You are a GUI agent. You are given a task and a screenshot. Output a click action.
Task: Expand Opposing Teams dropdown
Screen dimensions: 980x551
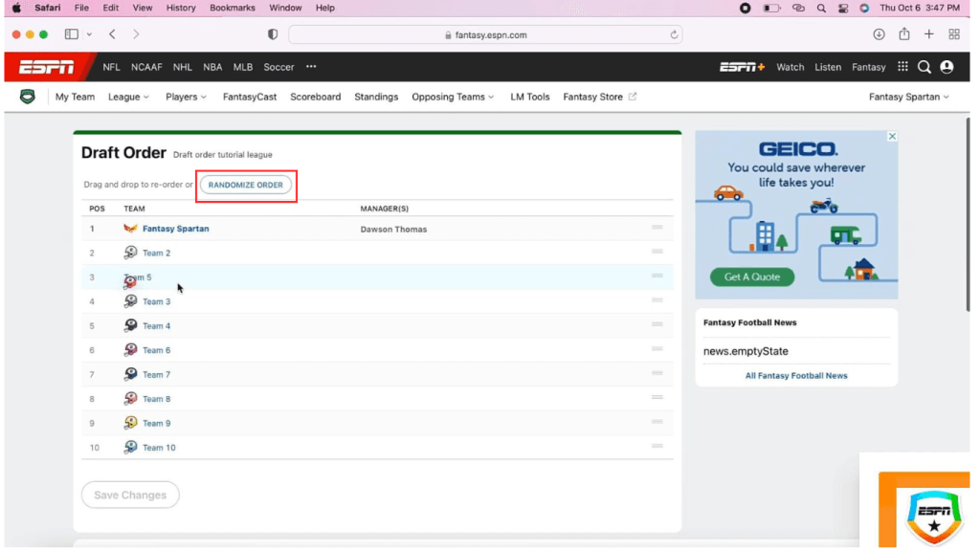coord(453,97)
